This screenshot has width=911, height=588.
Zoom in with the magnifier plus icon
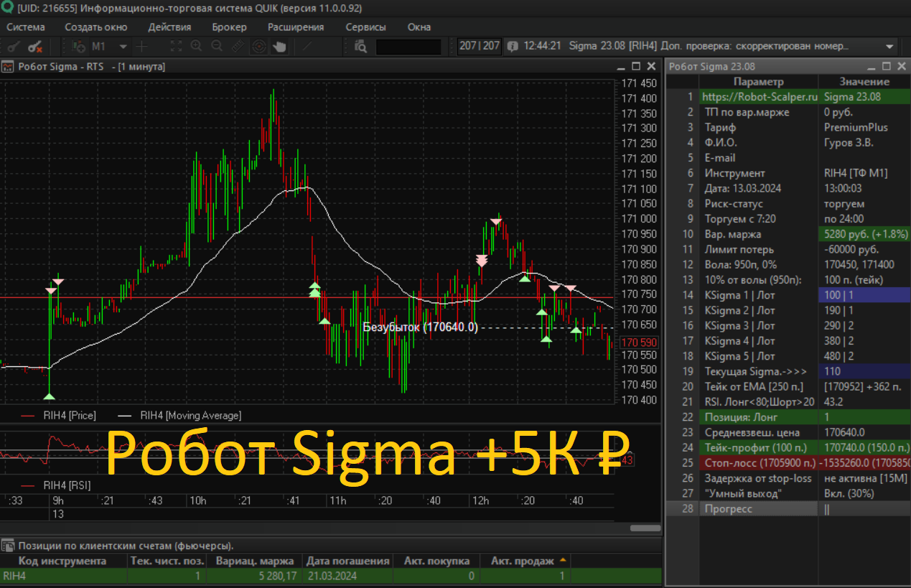tap(196, 47)
